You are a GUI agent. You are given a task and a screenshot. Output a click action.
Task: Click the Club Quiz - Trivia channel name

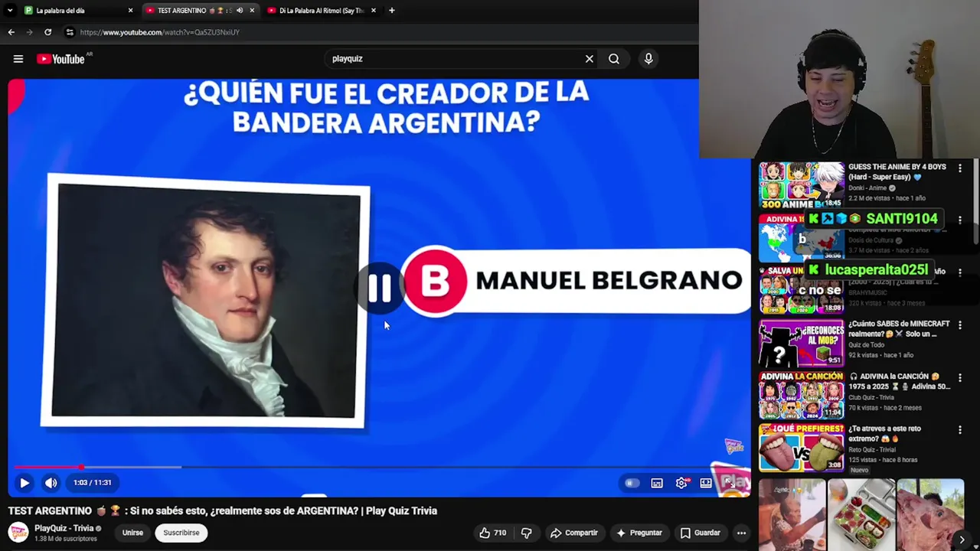click(x=871, y=397)
